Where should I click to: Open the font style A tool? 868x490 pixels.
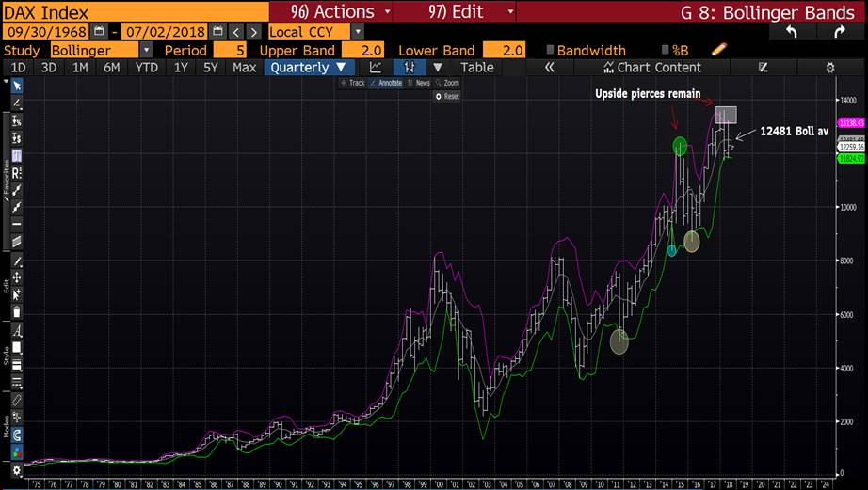(x=17, y=331)
